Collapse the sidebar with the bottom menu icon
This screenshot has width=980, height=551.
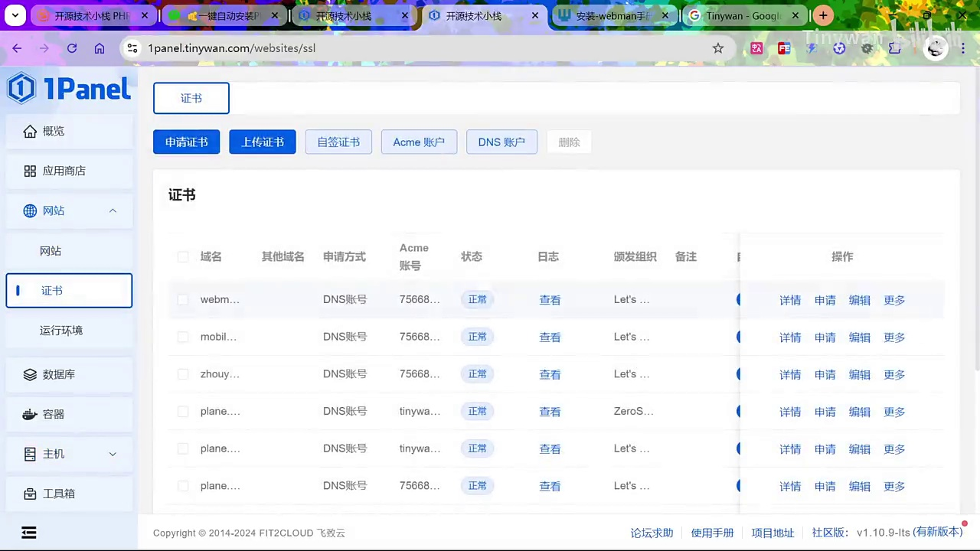[29, 533]
